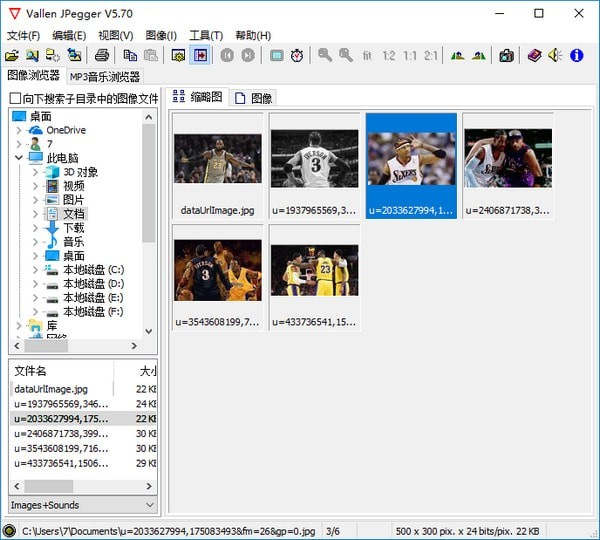Select u=2406871738,399... in file list

coord(61,434)
